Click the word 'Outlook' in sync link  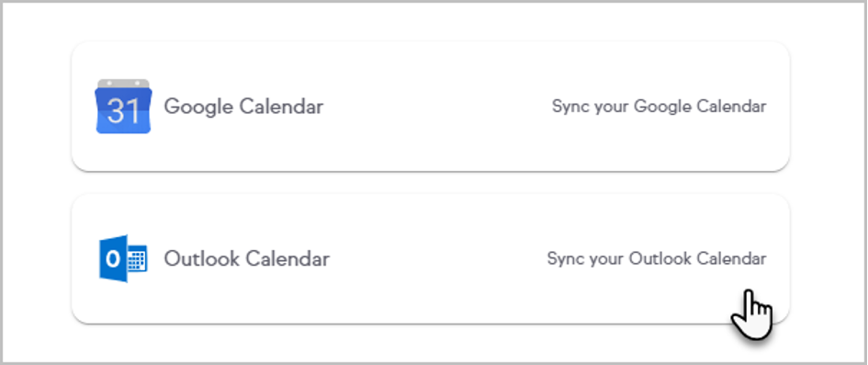click(x=659, y=258)
